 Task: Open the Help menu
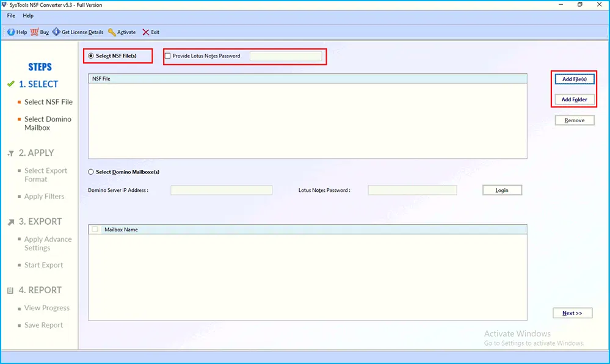click(x=28, y=15)
